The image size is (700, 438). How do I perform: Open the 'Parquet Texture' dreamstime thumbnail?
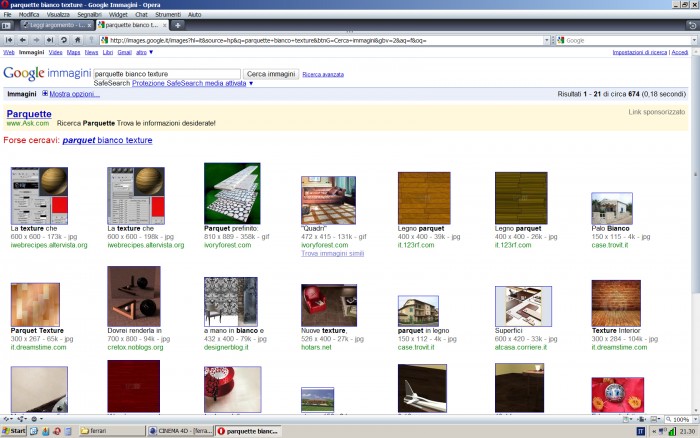click(x=35, y=305)
